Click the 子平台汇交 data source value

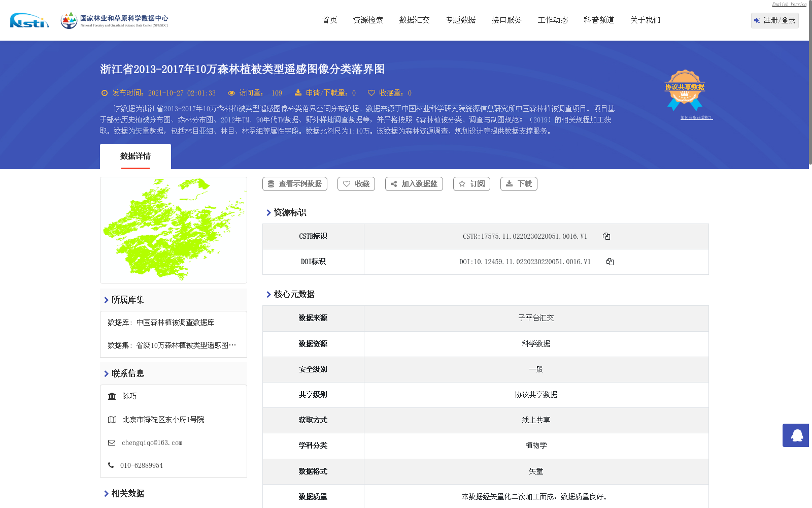tap(536, 319)
